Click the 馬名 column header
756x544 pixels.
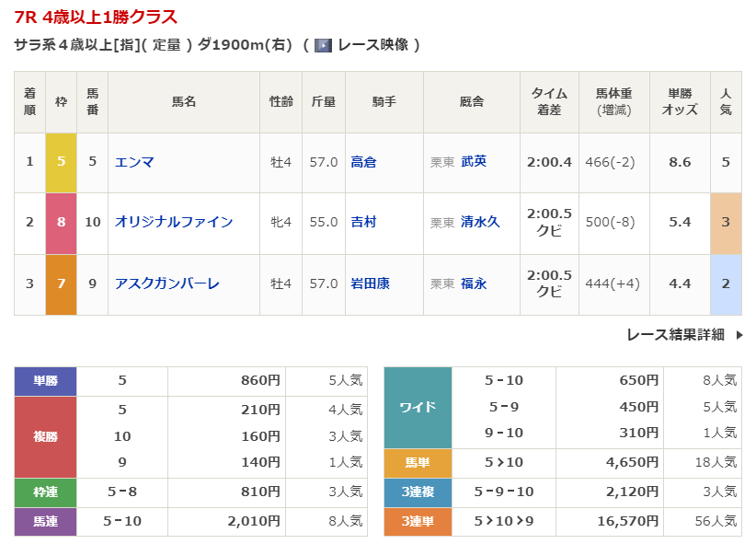click(183, 102)
